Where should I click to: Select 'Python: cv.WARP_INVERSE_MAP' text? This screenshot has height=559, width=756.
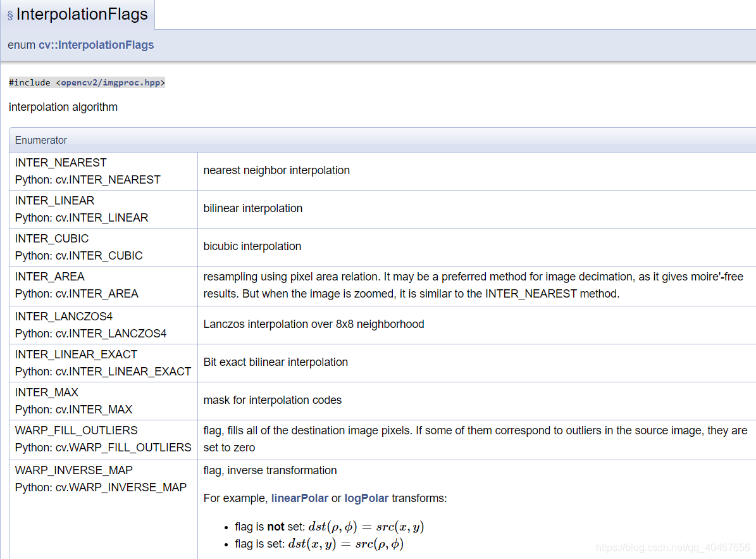click(x=101, y=487)
